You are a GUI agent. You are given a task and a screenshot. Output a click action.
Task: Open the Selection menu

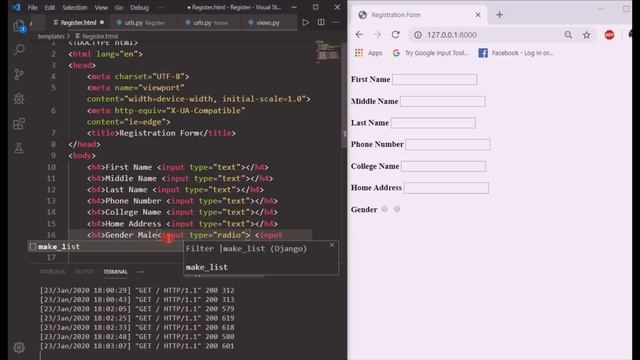[x=75, y=7]
